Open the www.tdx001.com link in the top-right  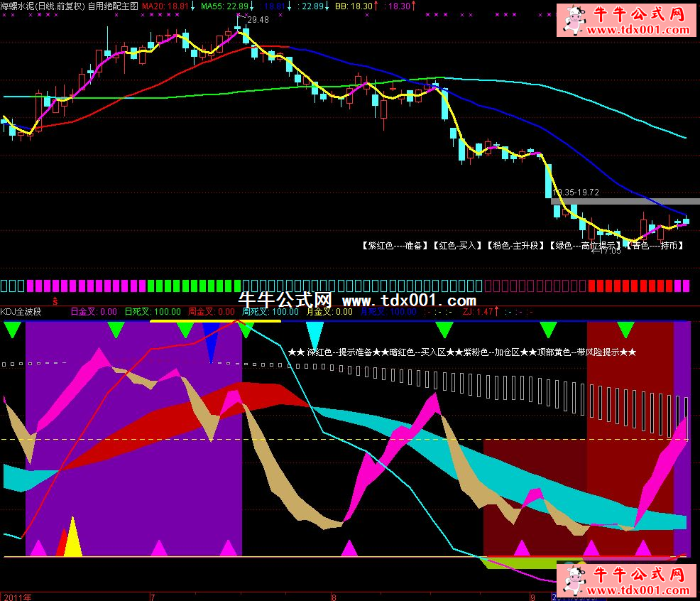tap(638, 30)
